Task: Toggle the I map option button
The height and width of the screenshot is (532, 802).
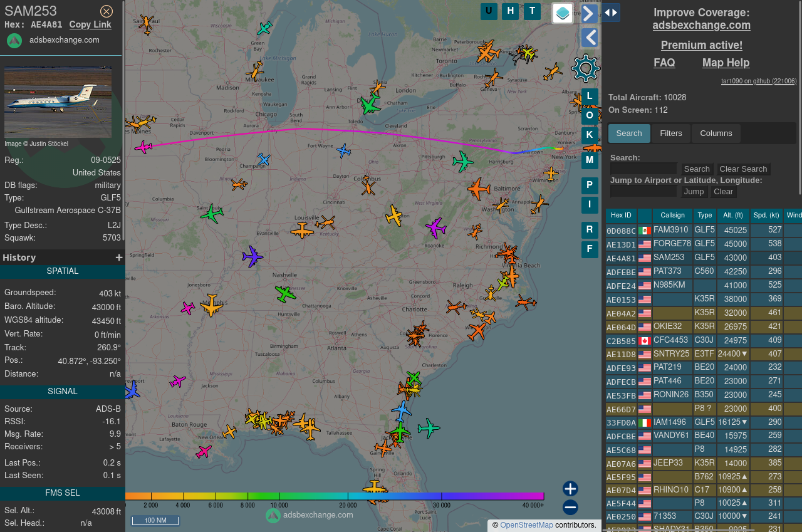Action: click(590, 205)
